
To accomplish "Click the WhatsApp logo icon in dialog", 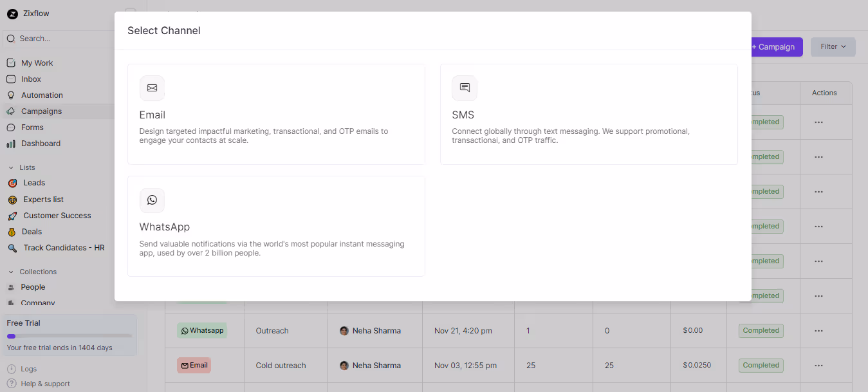I will pyautogui.click(x=152, y=200).
